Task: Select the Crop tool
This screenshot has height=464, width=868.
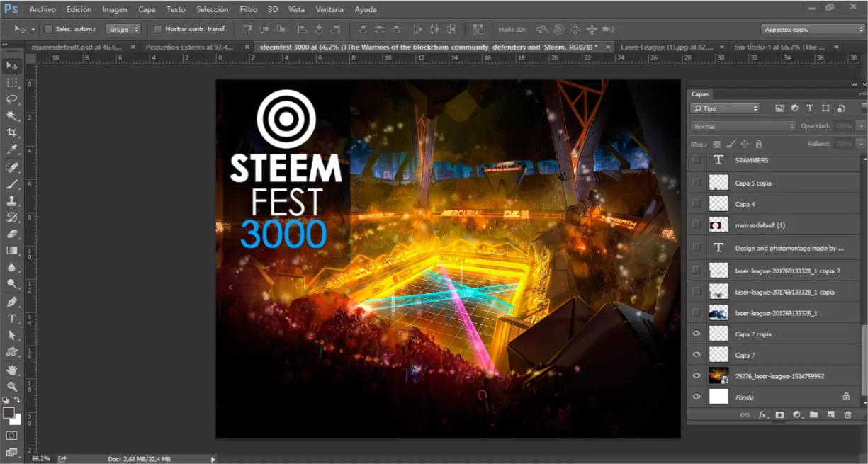Action: (x=12, y=132)
